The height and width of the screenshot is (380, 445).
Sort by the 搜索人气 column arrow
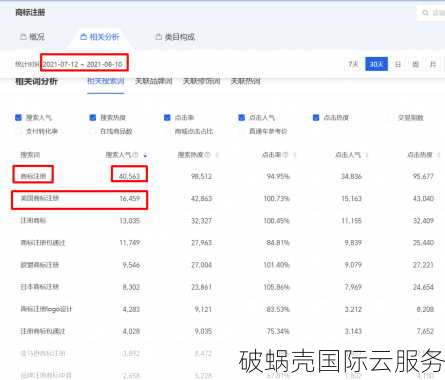coord(145,155)
